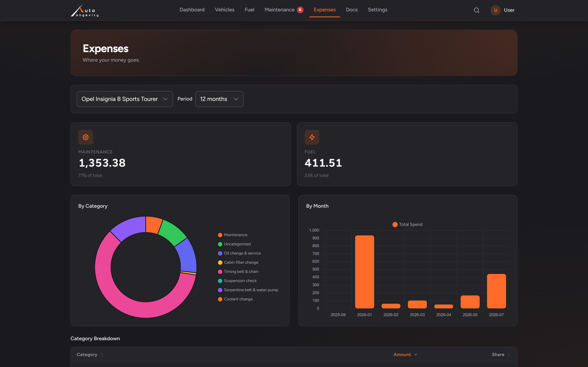Open the Docs navigation link

[x=352, y=10]
